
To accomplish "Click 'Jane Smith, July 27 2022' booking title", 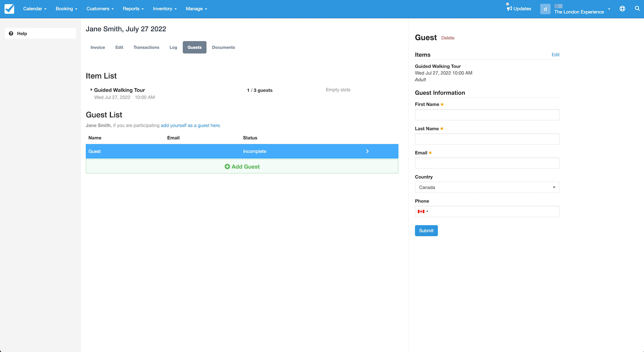I will pos(126,29).
